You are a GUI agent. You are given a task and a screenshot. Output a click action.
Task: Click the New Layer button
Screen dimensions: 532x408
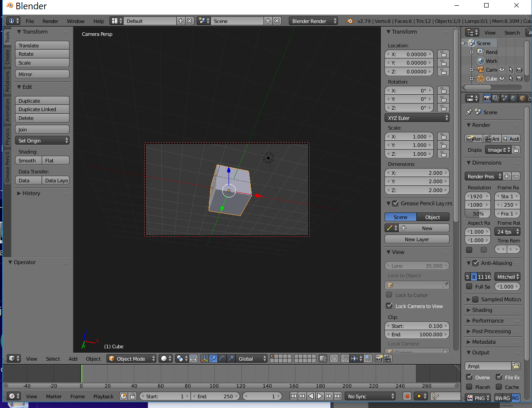point(417,239)
